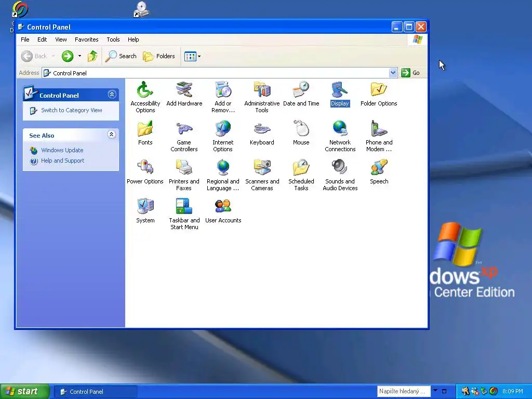This screenshot has height=399, width=532.
Task: Select Control Panel taskbar button
Action: [96, 392]
